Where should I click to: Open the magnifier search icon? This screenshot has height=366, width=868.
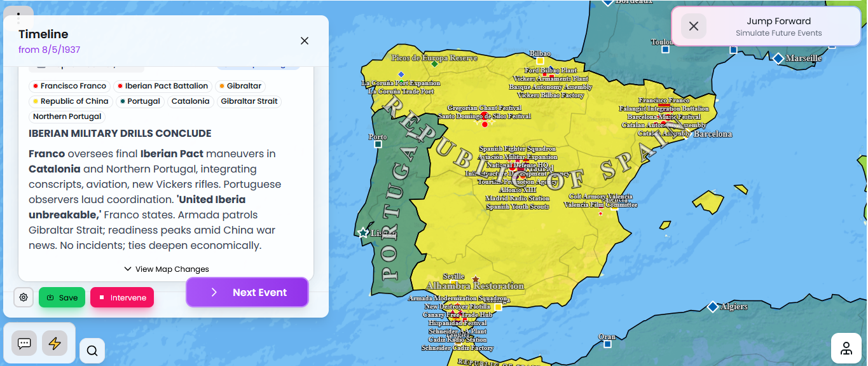[x=92, y=351]
